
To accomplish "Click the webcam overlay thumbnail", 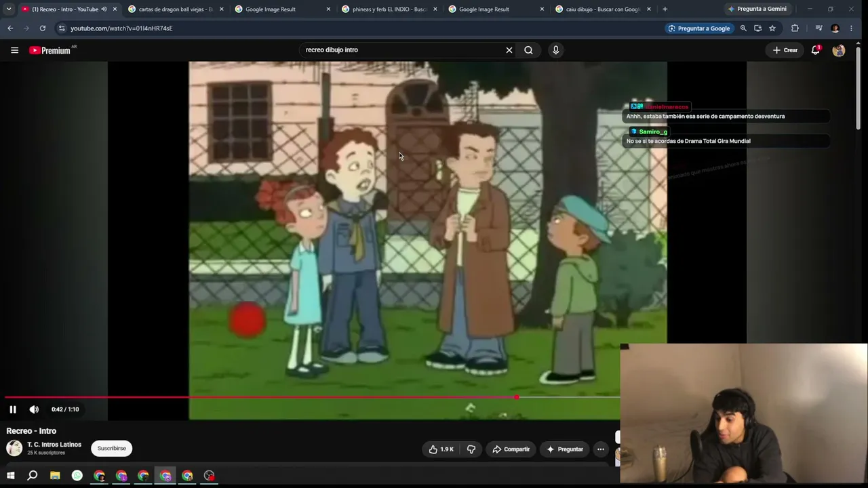I will tap(744, 413).
